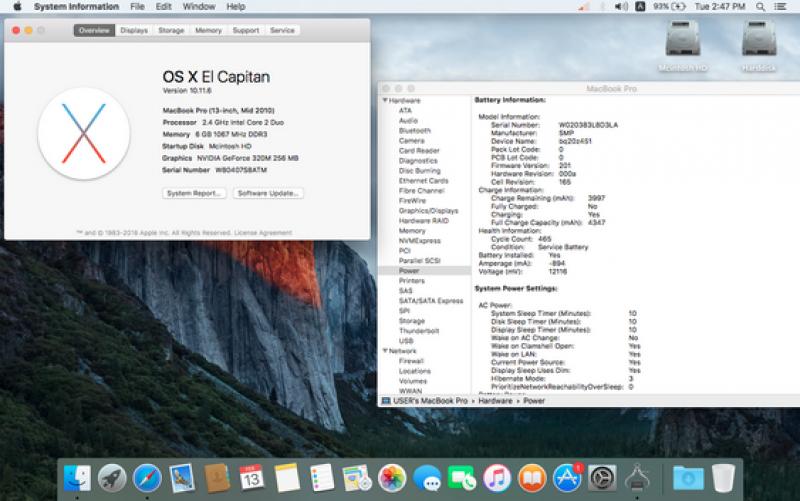Switch to the Storage tab
The height and width of the screenshot is (501, 800).
[171, 30]
